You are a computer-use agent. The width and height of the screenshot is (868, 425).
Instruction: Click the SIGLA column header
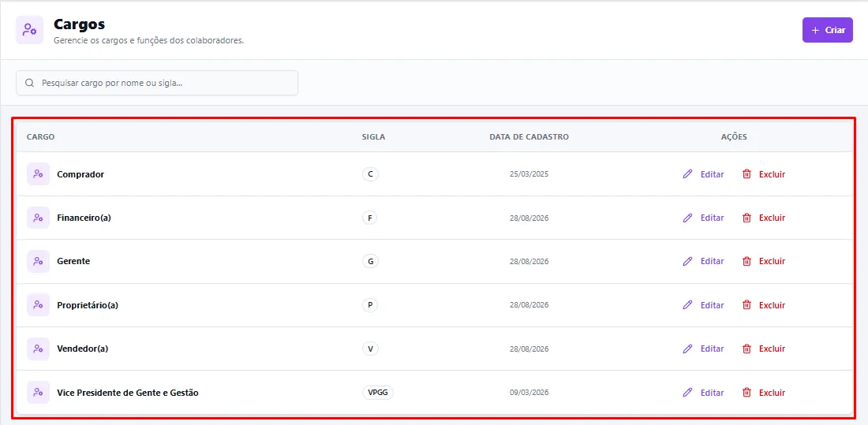tap(374, 136)
